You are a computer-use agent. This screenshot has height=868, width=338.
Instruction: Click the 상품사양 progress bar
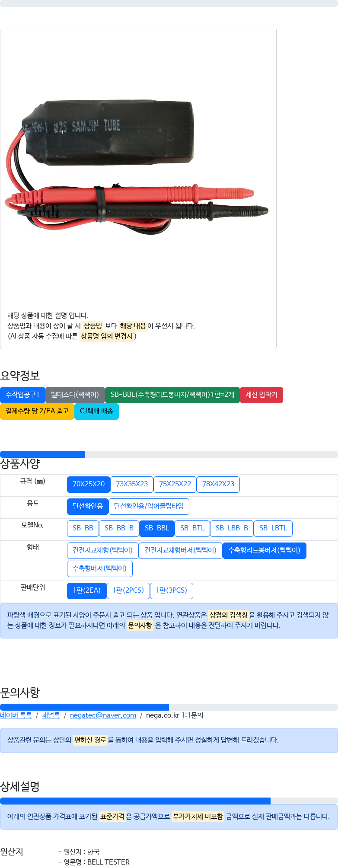click(169, 454)
